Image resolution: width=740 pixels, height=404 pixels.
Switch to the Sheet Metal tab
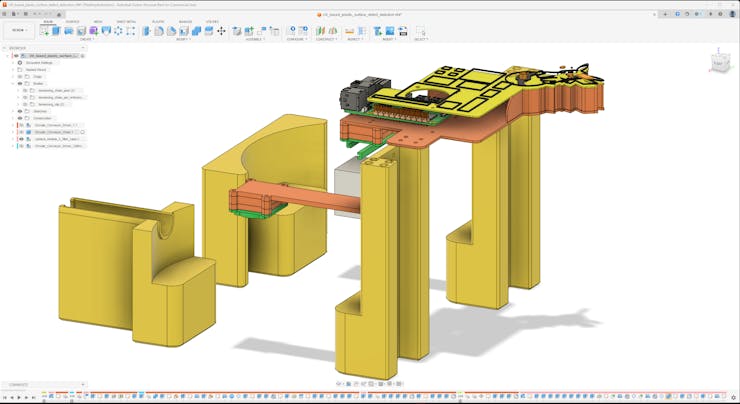pos(128,21)
